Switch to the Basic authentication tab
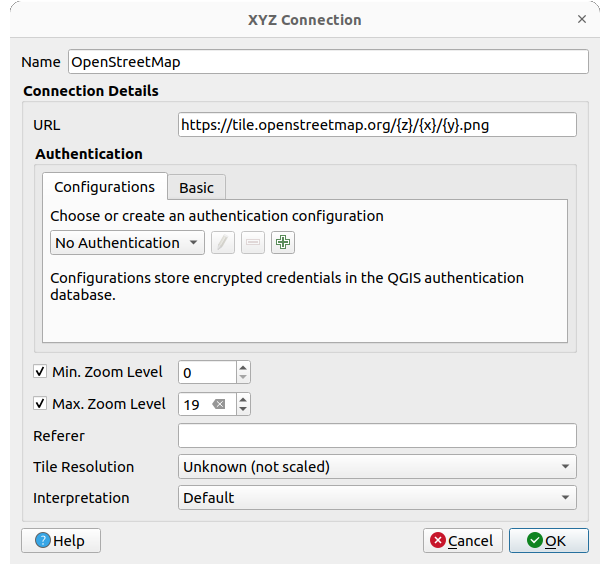Screen dimensions: 610x574 pos(196,188)
